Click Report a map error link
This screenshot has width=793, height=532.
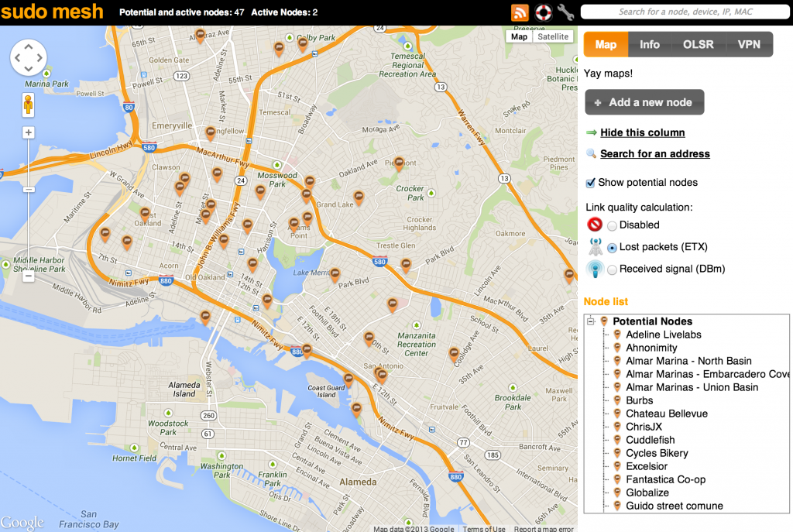(x=544, y=528)
